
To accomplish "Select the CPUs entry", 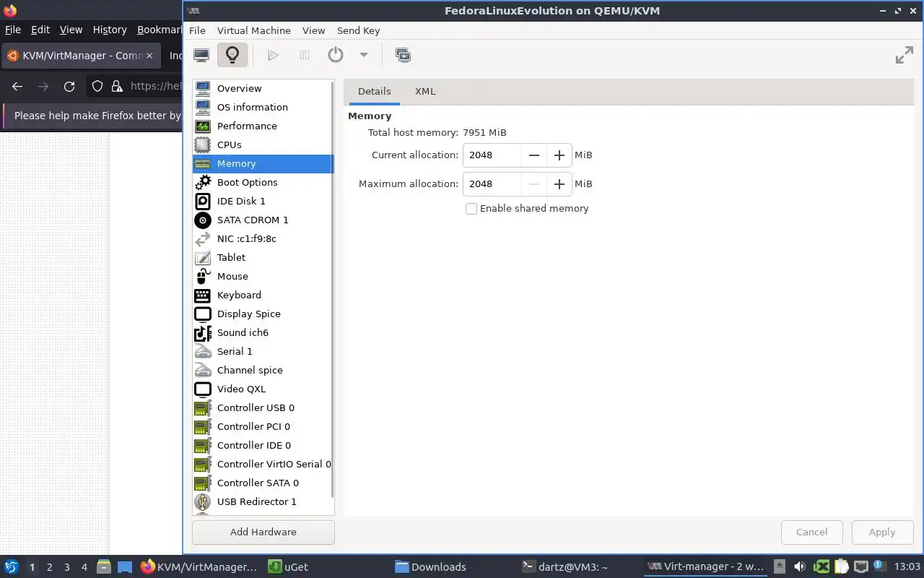I will 263,144.
